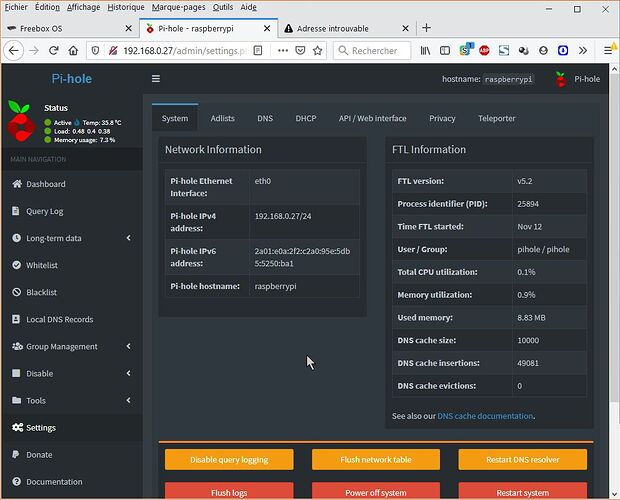
Task: Click the red Flush logs button
Action: [229, 491]
